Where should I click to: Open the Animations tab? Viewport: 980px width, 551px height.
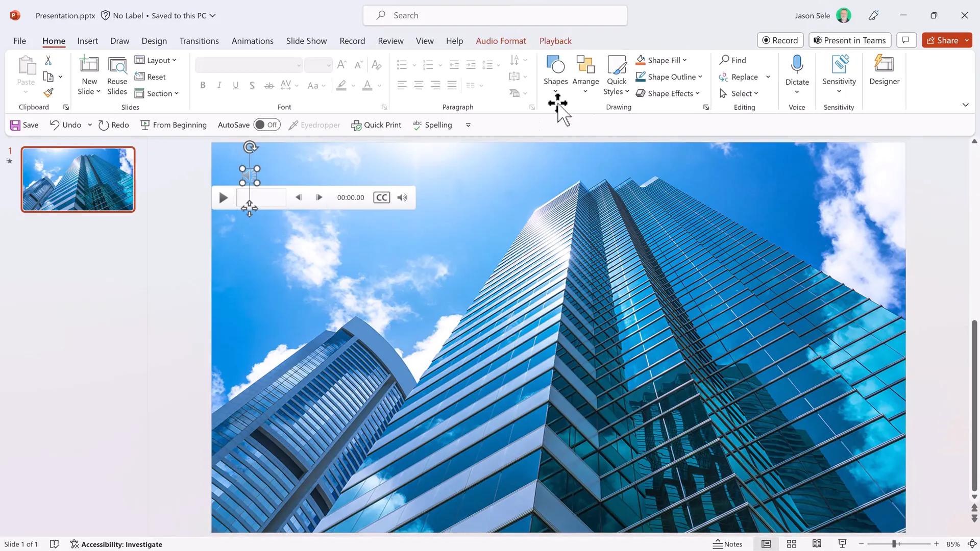tap(252, 41)
